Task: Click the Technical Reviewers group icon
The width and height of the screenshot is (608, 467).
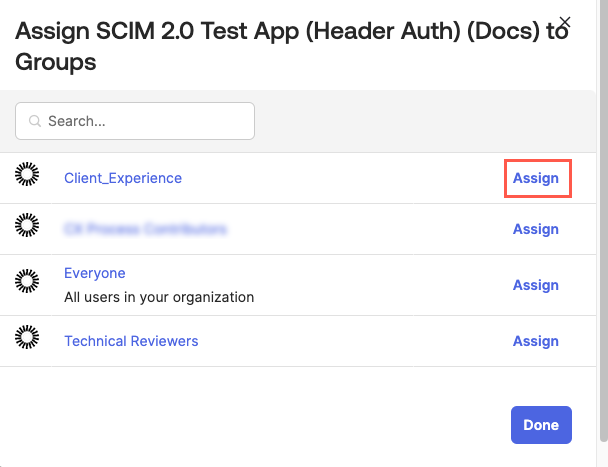Action: point(27,337)
